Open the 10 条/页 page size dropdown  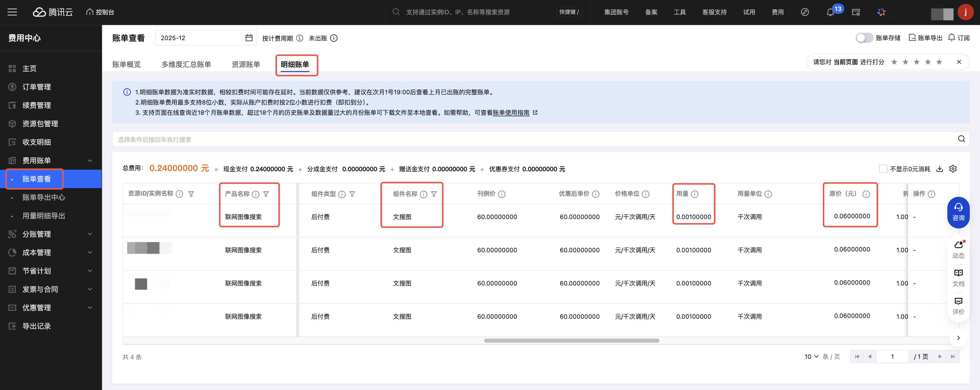(811, 357)
